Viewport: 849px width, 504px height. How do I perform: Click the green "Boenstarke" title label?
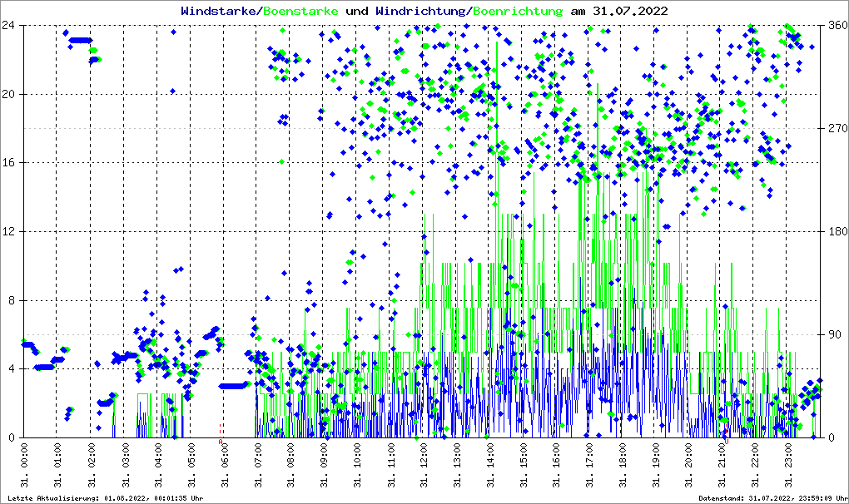point(300,11)
